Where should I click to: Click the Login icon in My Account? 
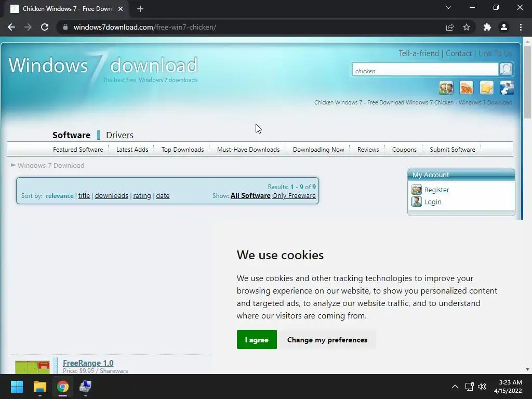click(417, 202)
